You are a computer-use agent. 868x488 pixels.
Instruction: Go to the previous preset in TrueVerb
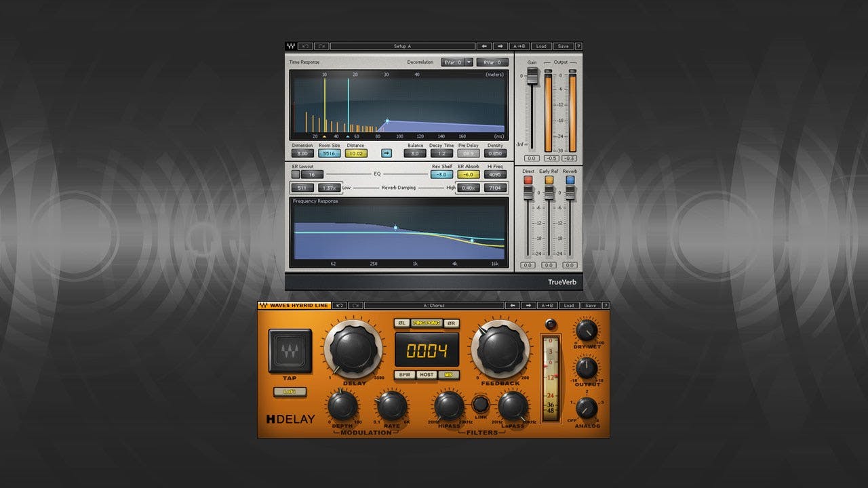(x=484, y=46)
